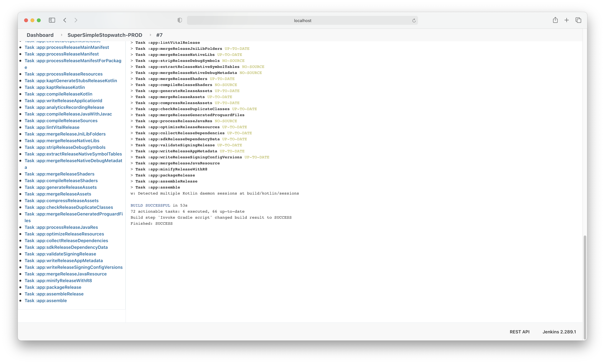Screen dimensions: 605x364
Task: Click the localhost address bar
Action: (x=302, y=20)
